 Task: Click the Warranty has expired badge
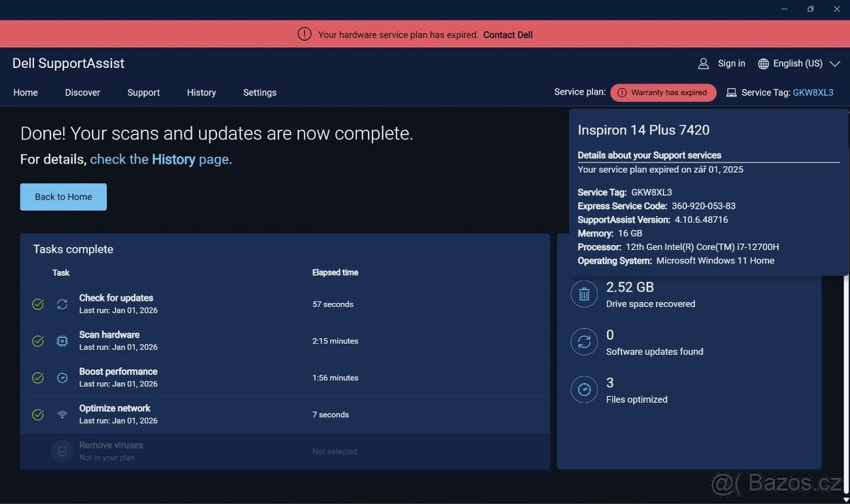point(663,93)
